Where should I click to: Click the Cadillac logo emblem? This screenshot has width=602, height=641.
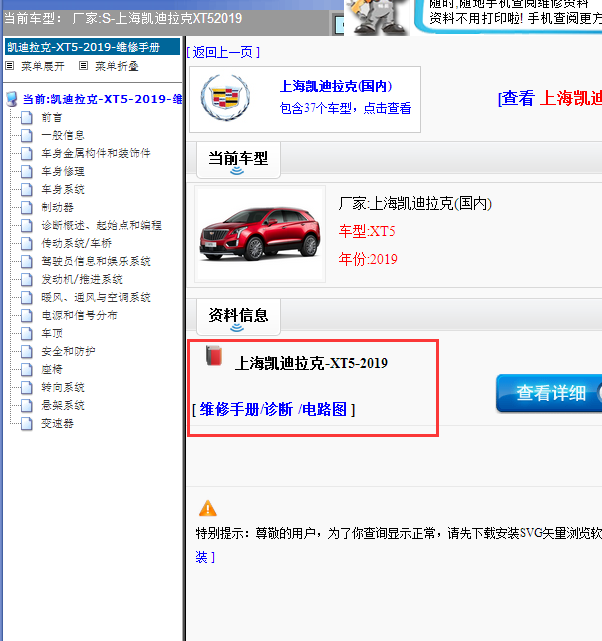225,98
